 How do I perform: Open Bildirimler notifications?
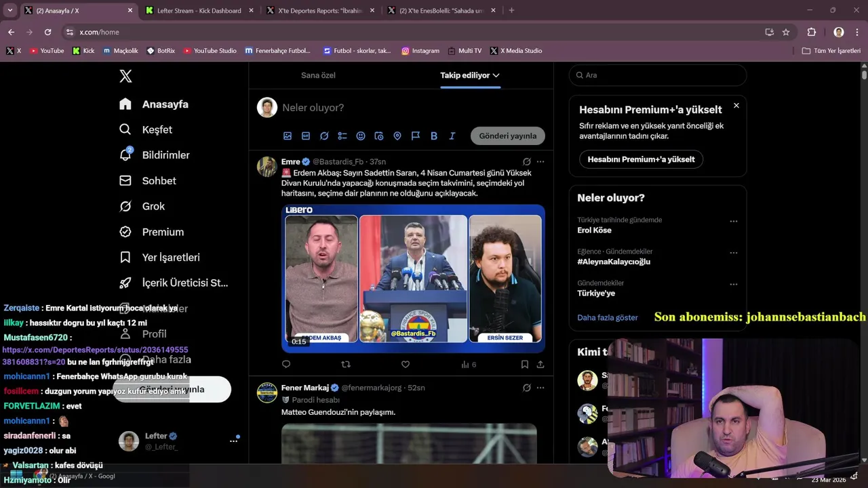155,155
